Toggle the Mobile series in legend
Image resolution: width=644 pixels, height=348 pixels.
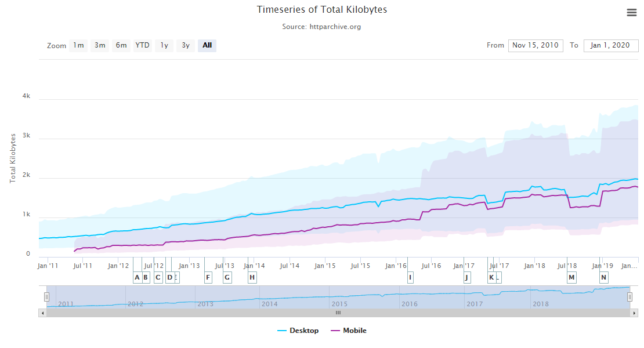[x=349, y=331]
